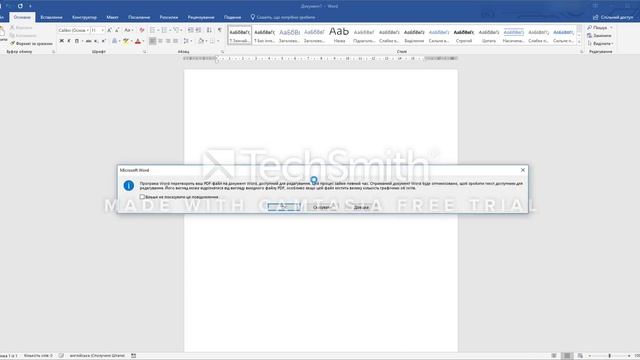Click the proofing status bar icon

(61, 356)
